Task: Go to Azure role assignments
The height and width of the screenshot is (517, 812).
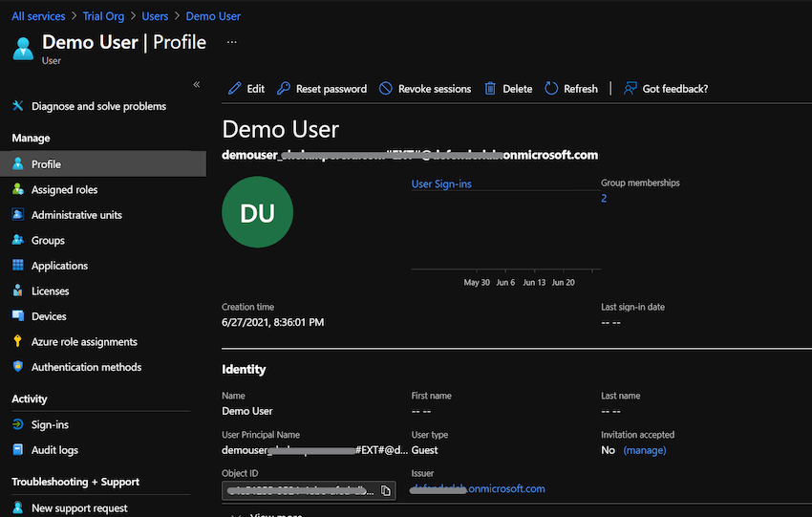Action: 84,342
